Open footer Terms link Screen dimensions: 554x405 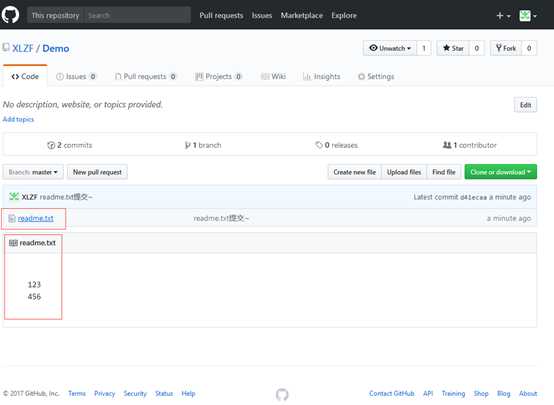pos(77,393)
